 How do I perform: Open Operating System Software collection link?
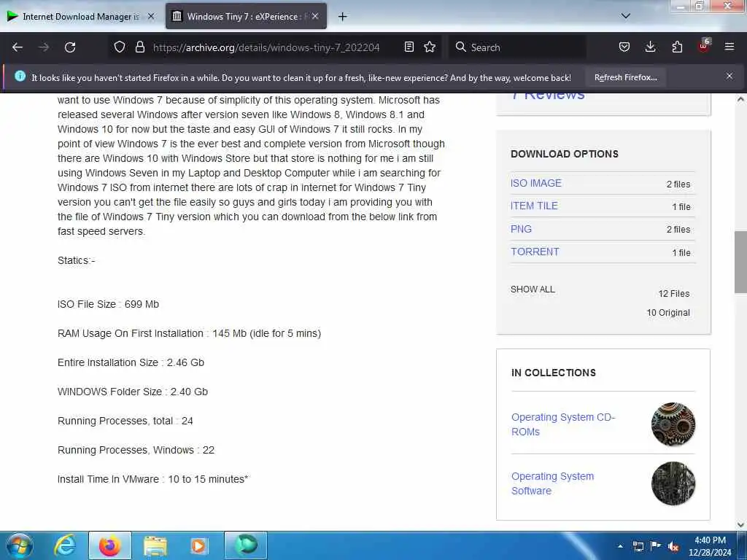point(553,483)
